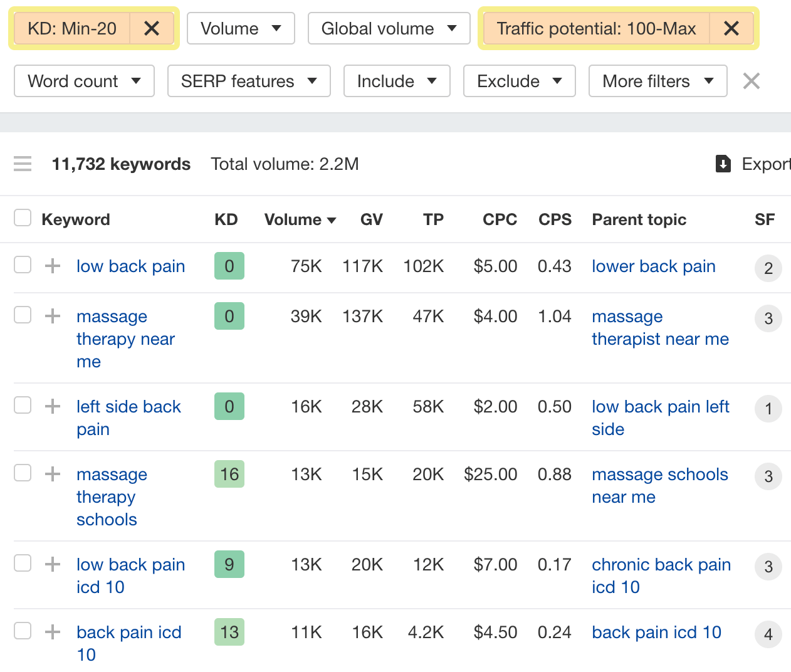The height and width of the screenshot is (672, 791).
Task: Clear all filters with the gray X icon
Action: coord(750,81)
